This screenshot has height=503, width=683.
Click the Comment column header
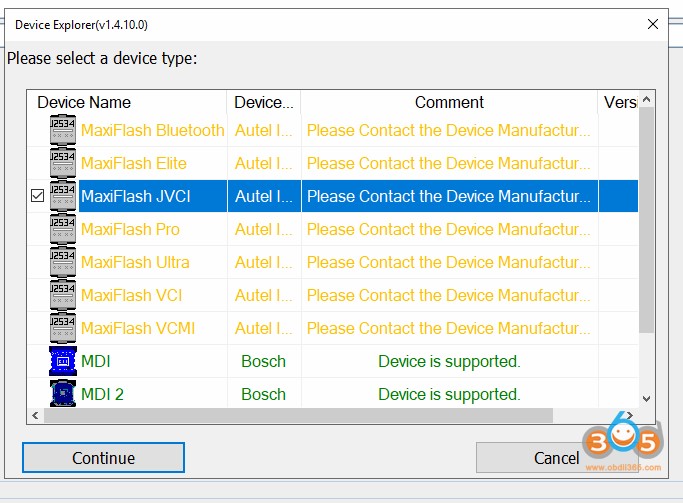pos(449,102)
